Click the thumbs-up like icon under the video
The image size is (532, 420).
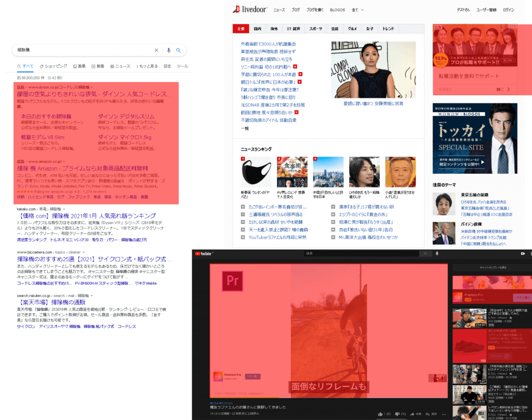[380, 414]
